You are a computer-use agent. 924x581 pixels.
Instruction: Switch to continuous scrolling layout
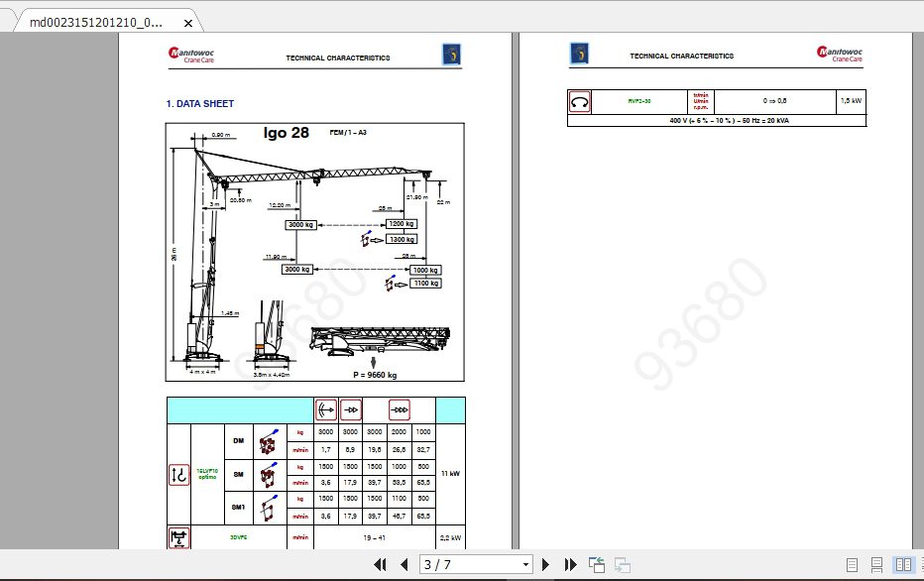(876, 564)
